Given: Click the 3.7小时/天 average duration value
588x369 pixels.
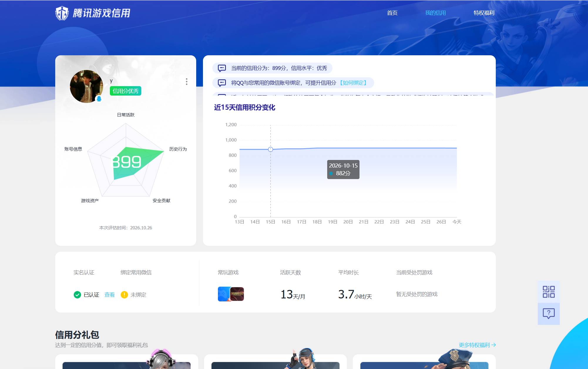Looking at the screenshot, I should (355, 294).
